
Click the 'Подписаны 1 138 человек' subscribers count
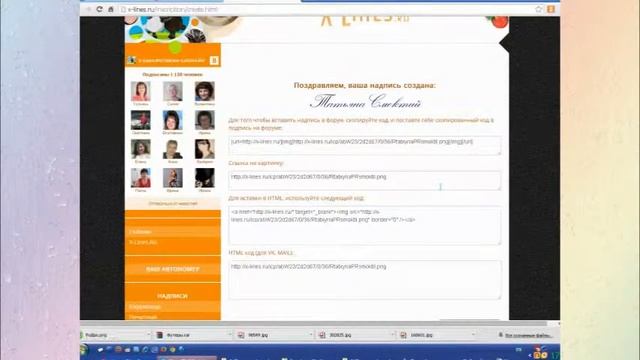coord(172,74)
